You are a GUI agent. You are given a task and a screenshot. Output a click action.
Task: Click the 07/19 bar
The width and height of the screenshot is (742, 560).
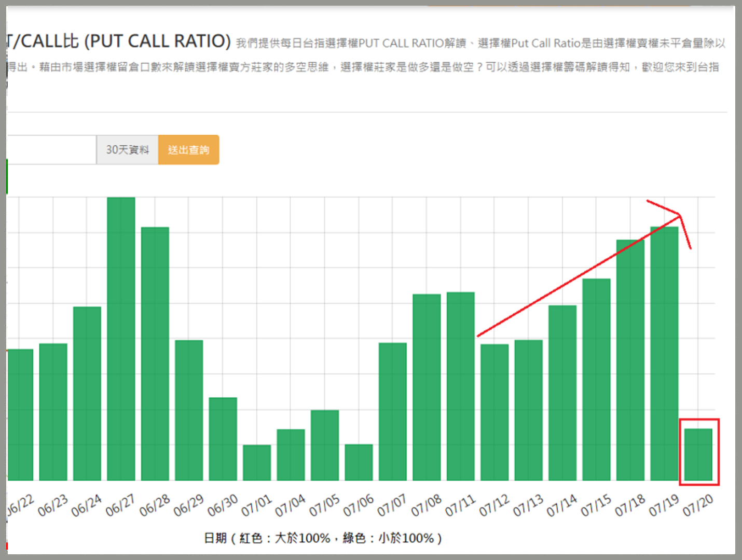[664, 354]
